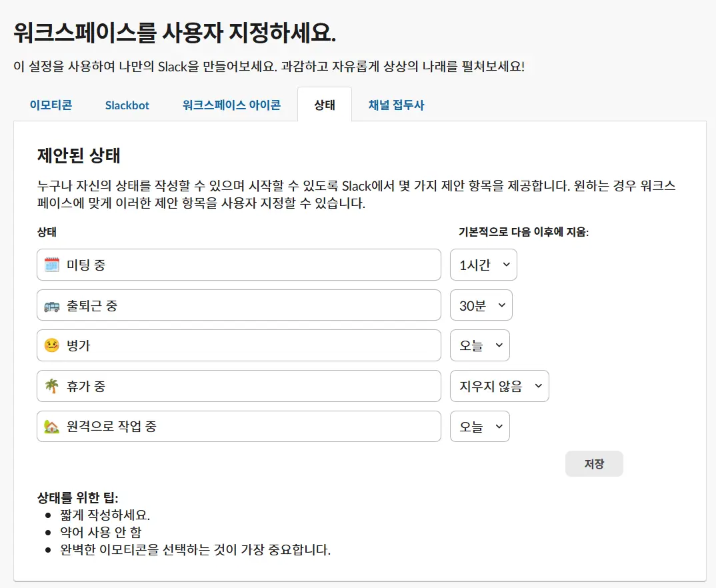Switch to the Slackbot tab
Image resolution: width=716 pixels, height=588 pixels.
(127, 105)
